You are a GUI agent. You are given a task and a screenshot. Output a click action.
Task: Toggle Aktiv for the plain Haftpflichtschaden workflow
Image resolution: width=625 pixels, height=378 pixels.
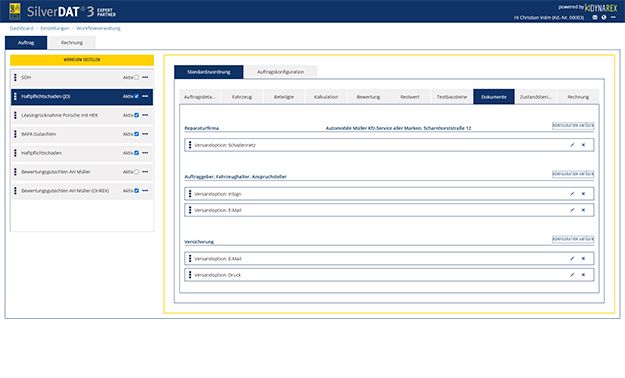coord(136,153)
